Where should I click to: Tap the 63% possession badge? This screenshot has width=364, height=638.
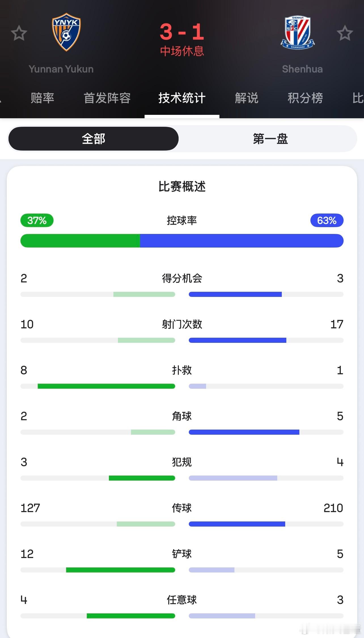[327, 220]
